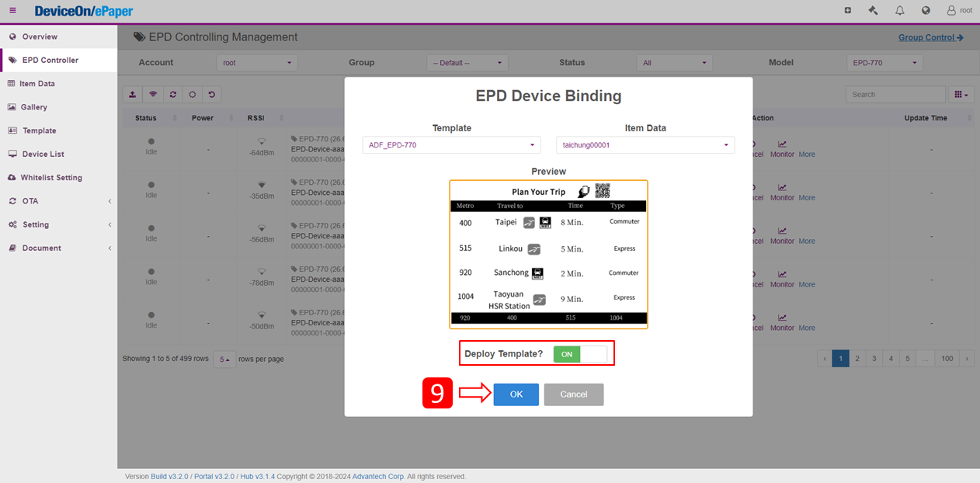The image size is (980, 483).
Task: Click the gavel icon in header
Action: pos(873,11)
